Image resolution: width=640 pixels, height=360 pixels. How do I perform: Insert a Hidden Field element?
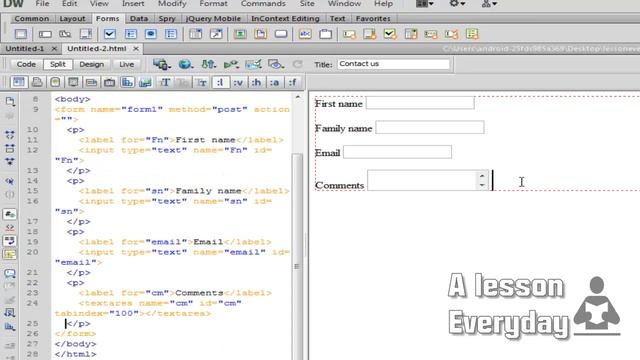tap(65, 34)
